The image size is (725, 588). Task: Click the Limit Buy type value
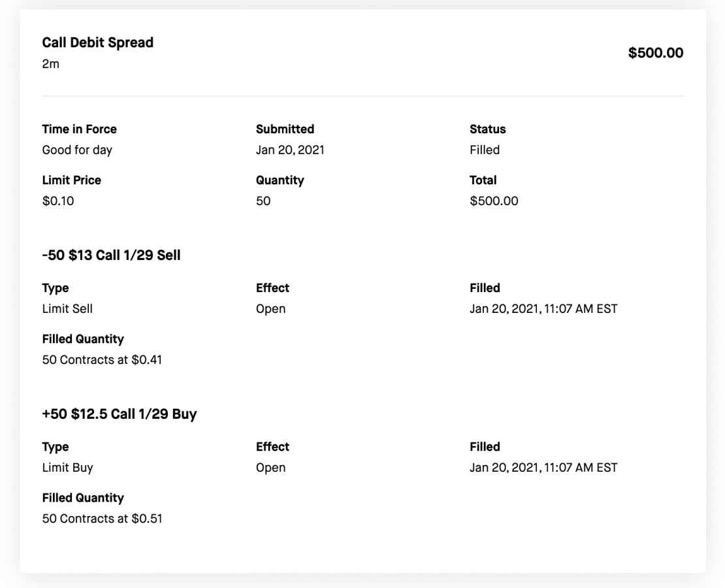point(67,467)
